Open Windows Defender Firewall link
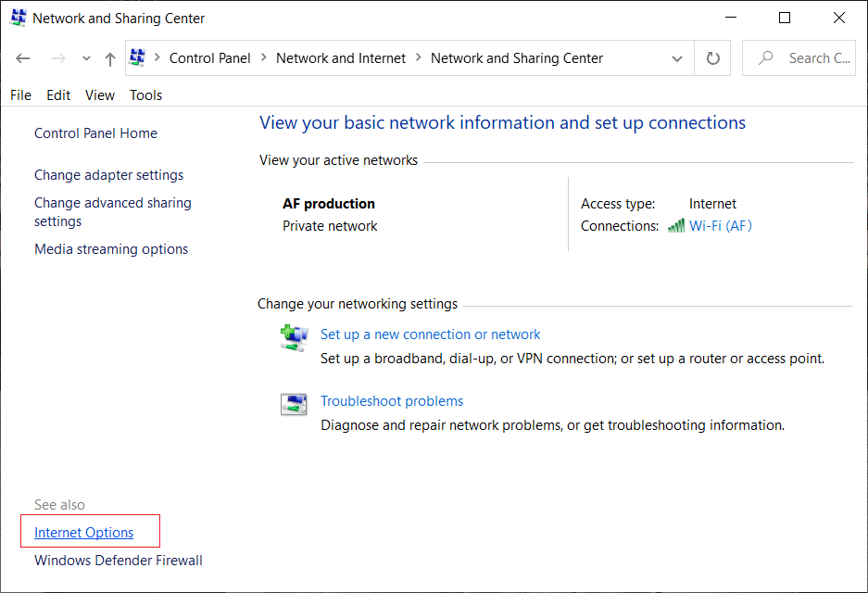 [x=119, y=561]
